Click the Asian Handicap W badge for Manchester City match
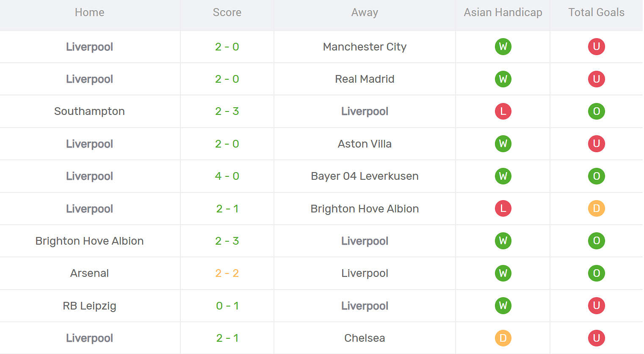Viewport: 644px width, 354px height. click(x=503, y=47)
